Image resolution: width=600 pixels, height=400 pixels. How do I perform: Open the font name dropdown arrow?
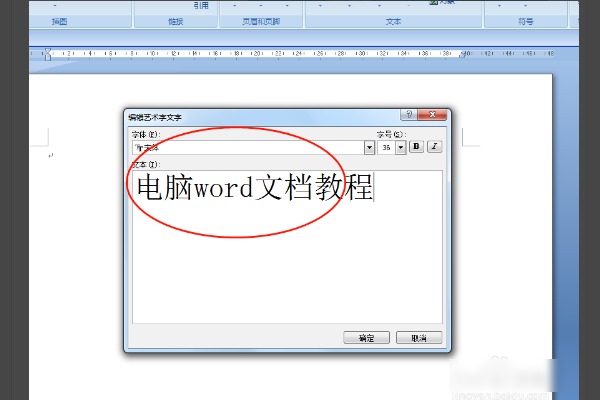369,147
